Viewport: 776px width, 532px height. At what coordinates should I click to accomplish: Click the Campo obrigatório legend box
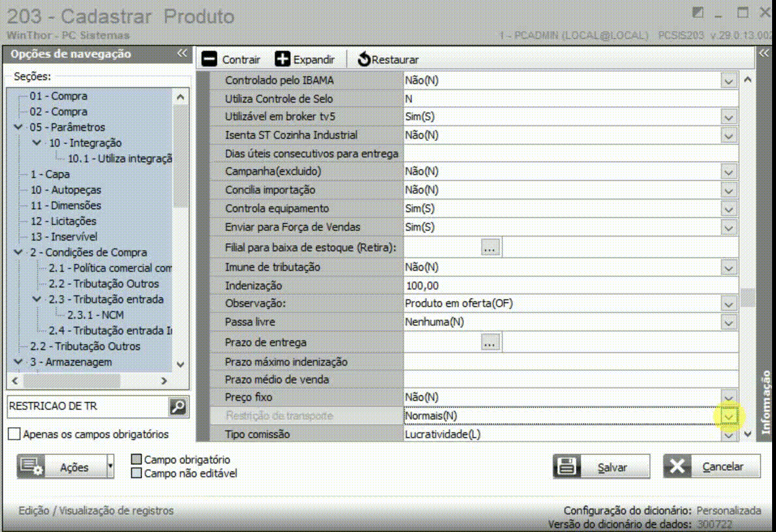tap(136, 459)
